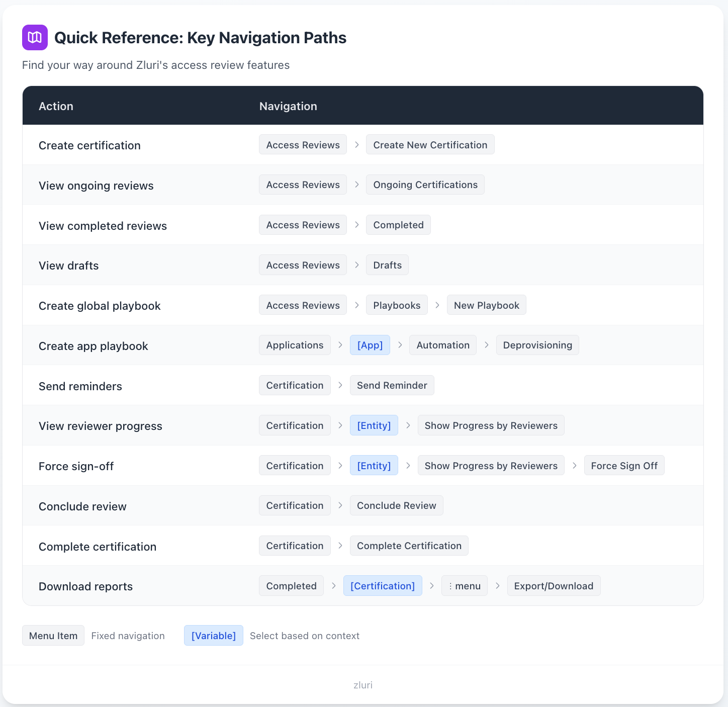Click the Send Reminder chip
728x707 pixels.
point(392,385)
